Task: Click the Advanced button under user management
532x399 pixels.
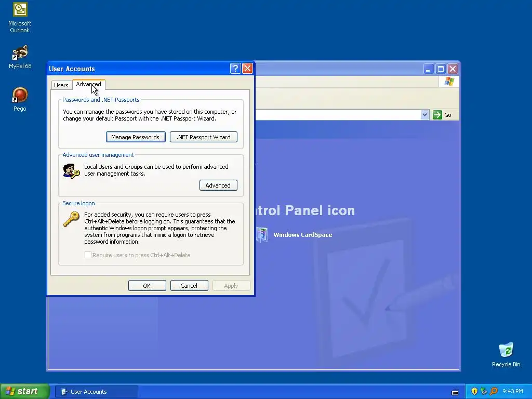Action: pos(218,185)
